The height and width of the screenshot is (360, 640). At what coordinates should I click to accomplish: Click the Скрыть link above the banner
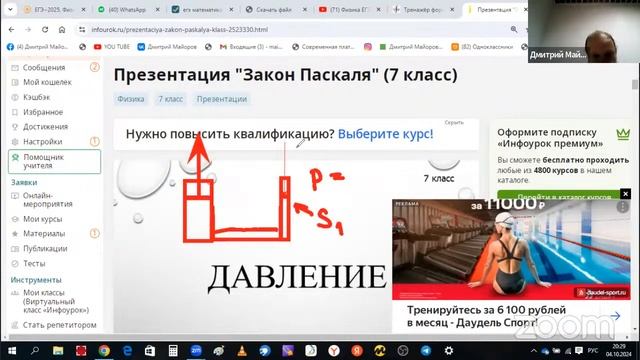click(x=454, y=122)
